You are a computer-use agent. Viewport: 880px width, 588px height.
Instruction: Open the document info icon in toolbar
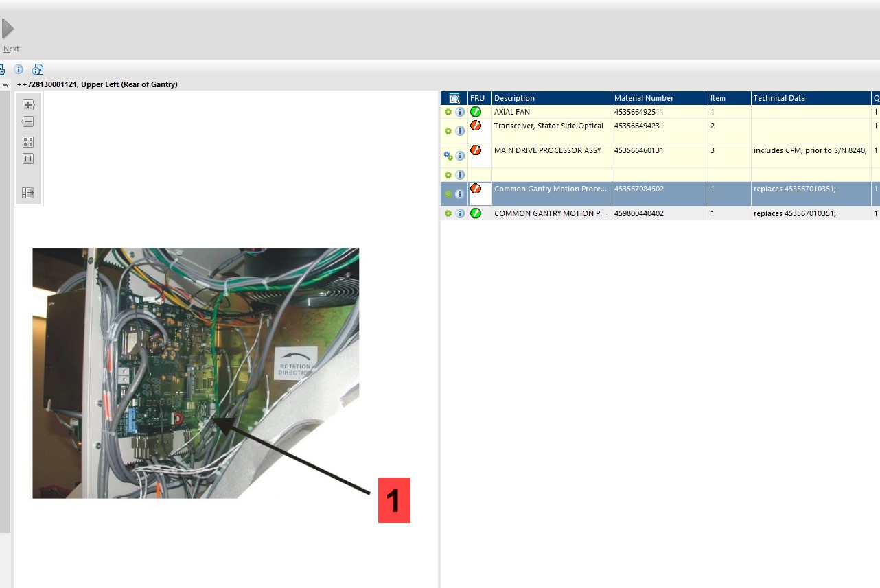pyautogui.click(x=38, y=69)
